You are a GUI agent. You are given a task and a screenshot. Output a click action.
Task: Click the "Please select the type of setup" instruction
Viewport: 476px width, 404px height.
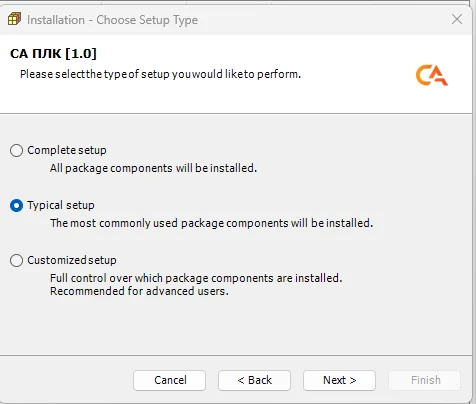[160, 74]
